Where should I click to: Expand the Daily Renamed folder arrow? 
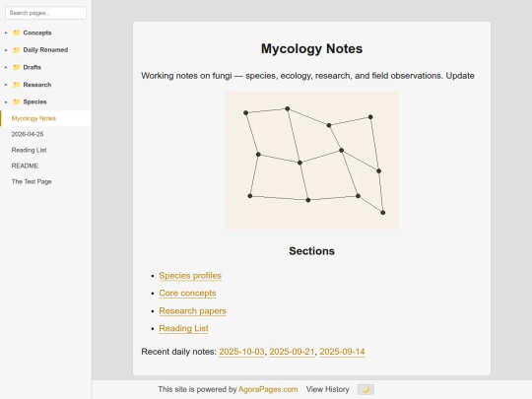click(6, 50)
